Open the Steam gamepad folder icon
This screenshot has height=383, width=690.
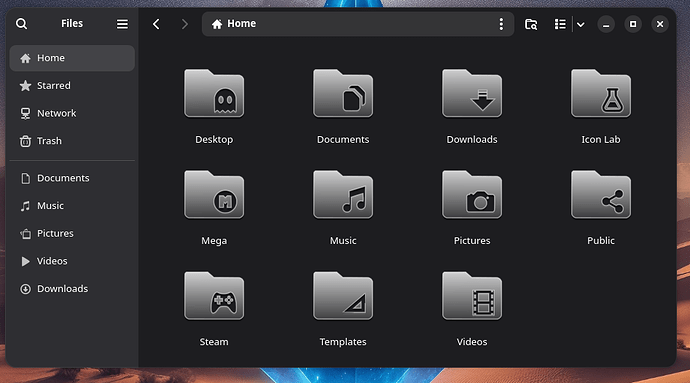pos(214,296)
